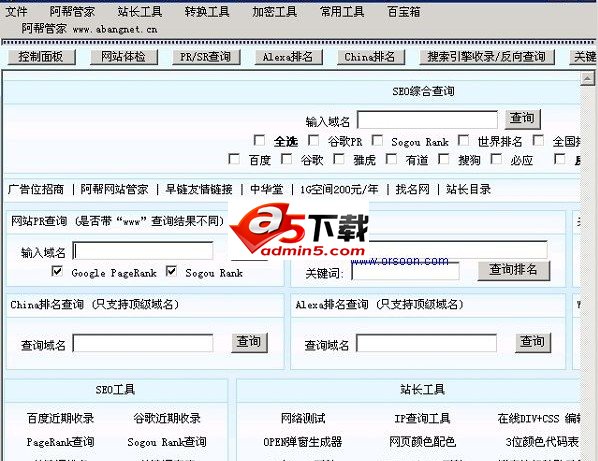Check the 全选 checkbox

260,141
